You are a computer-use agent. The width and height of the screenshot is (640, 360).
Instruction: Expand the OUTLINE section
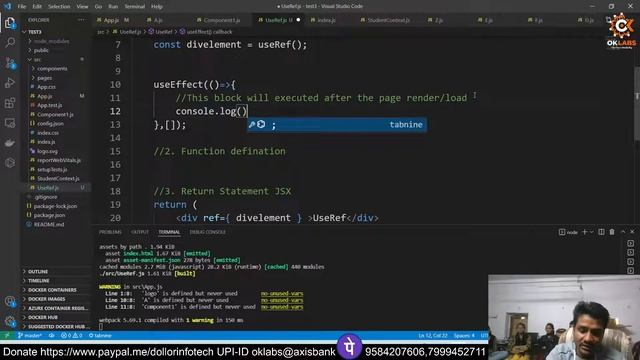click(x=38, y=271)
